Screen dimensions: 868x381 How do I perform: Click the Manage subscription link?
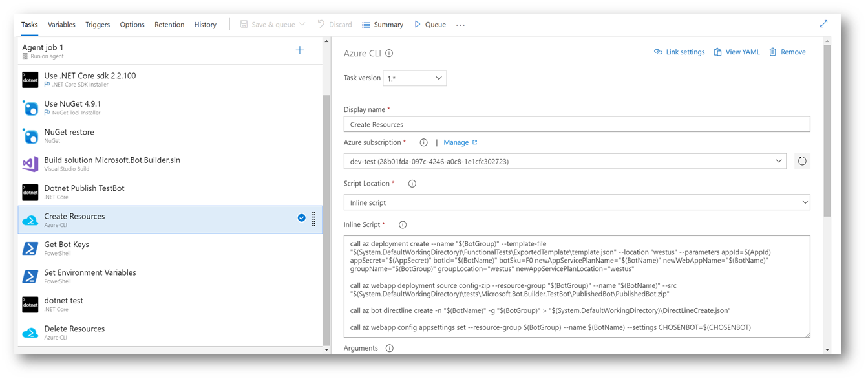(460, 142)
